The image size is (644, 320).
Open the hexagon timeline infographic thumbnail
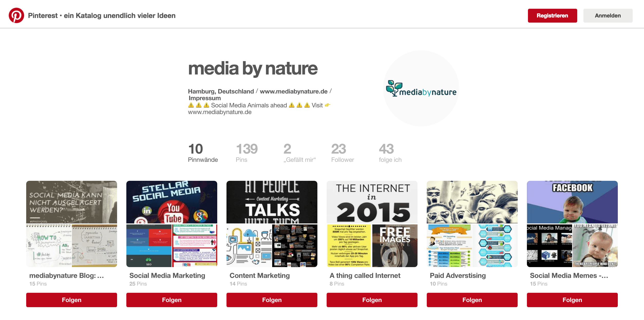click(x=495, y=246)
